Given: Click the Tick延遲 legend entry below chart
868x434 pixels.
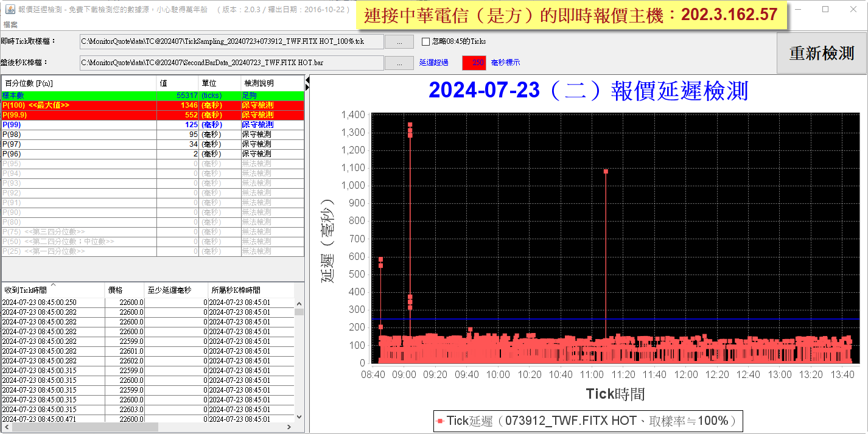Looking at the screenshot, I should tap(588, 421).
